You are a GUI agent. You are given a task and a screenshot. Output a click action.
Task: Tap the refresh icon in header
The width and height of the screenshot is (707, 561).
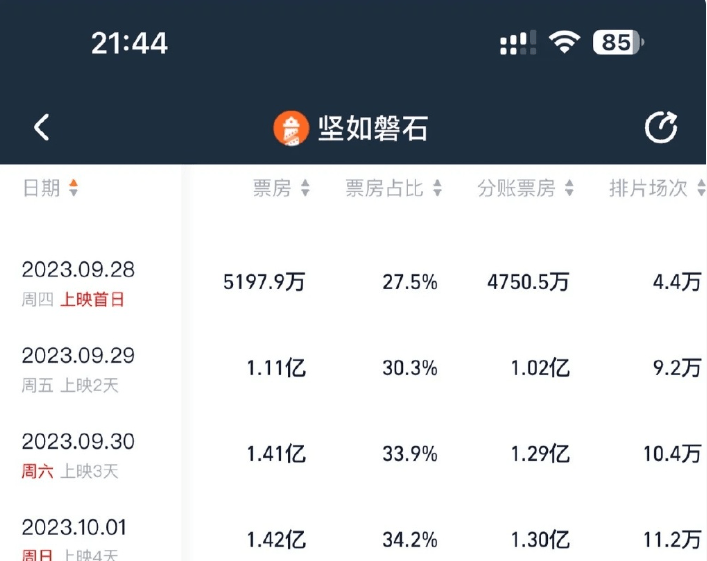[661, 128]
